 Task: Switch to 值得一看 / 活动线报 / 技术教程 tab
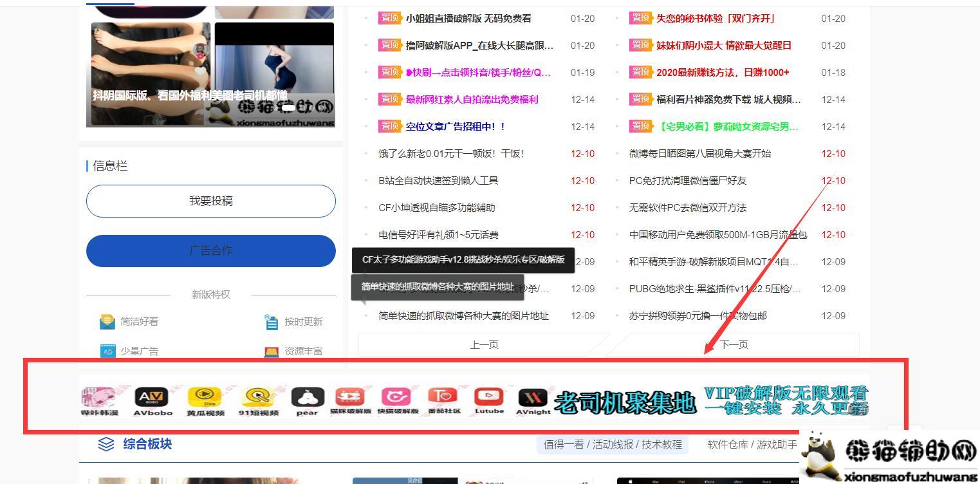point(612,444)
